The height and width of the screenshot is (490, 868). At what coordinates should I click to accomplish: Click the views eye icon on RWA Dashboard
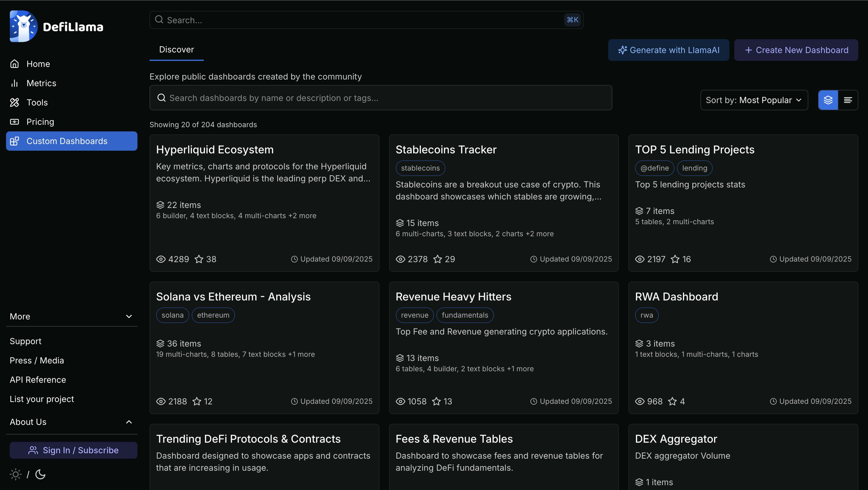640,401
